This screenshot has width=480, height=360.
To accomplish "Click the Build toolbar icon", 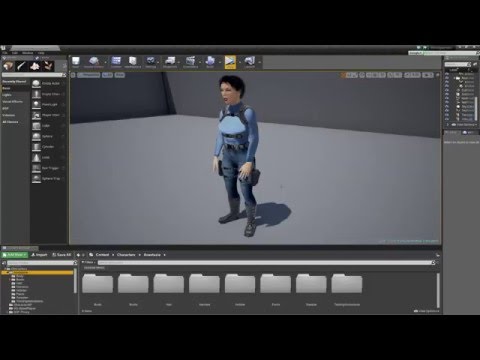I will (210, 61).
